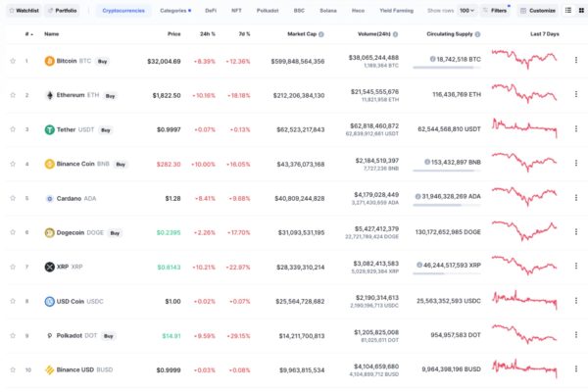
Task: Click Buy button next to Dogecoin
Action: tap(115, 233)
